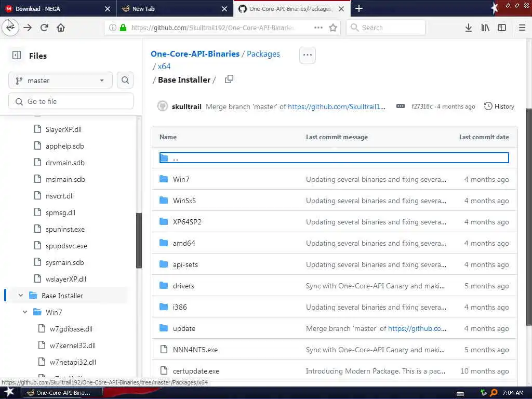This screenshot has width=532, height=399.
Task: Go to One-Core-API-Binaries repository root breadcrumb
Action: (x=195, y=54)
